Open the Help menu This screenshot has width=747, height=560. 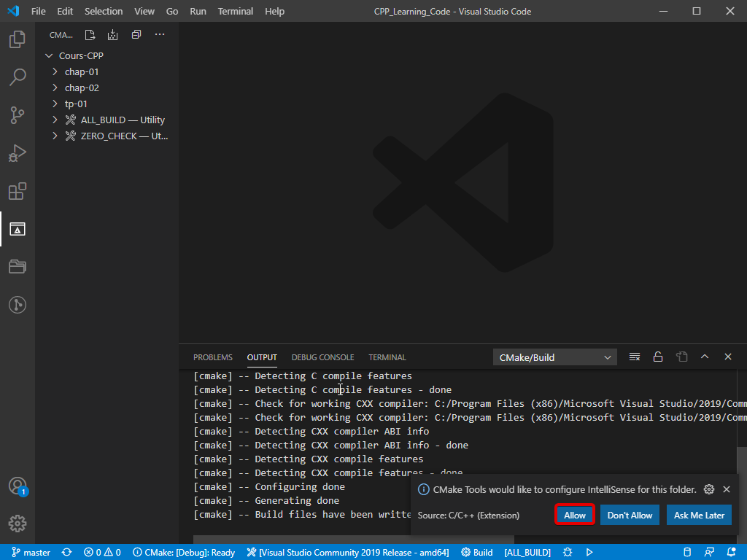coord(274,12)
